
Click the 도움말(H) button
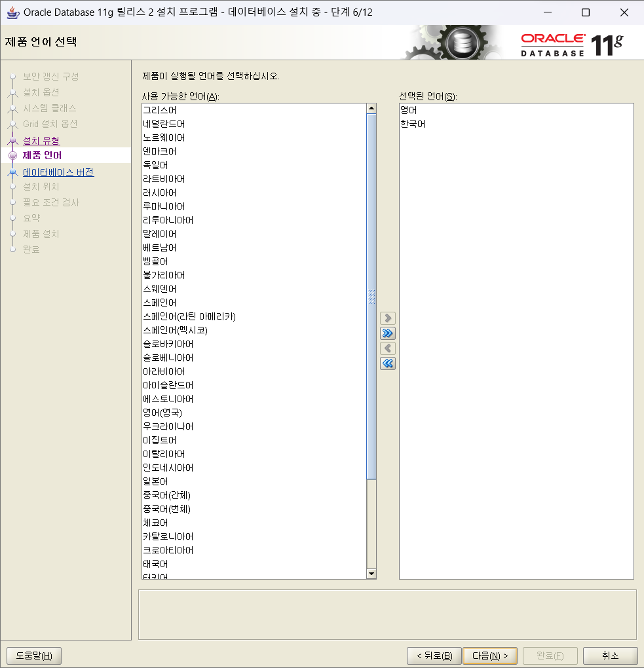coord(34,656)
